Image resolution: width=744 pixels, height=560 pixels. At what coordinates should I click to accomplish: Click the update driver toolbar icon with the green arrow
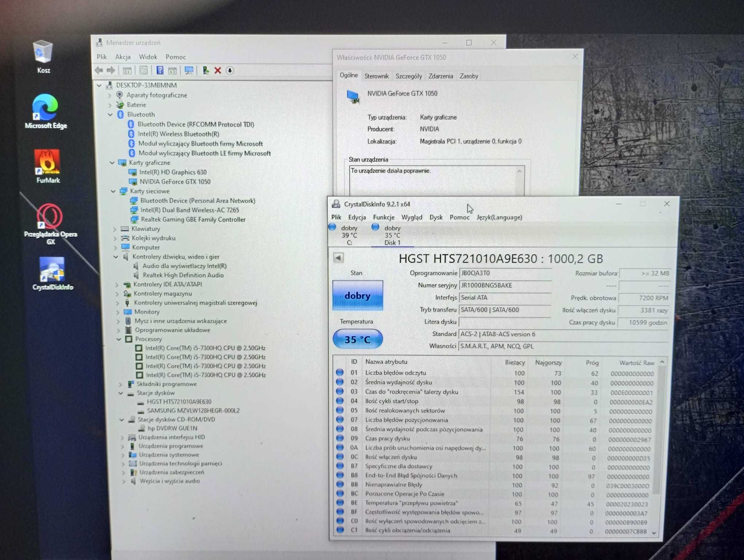(206, 70)
